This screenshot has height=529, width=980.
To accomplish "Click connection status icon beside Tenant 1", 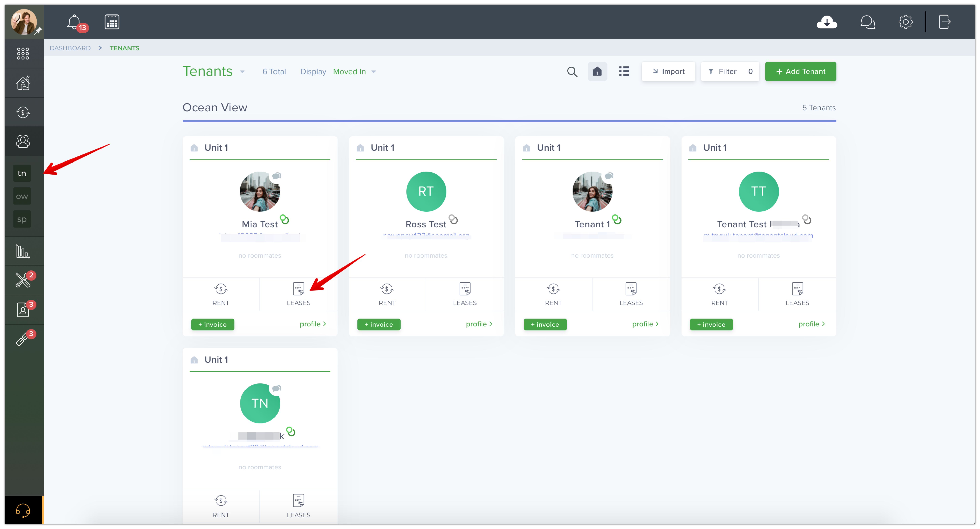I will (617, 219).
